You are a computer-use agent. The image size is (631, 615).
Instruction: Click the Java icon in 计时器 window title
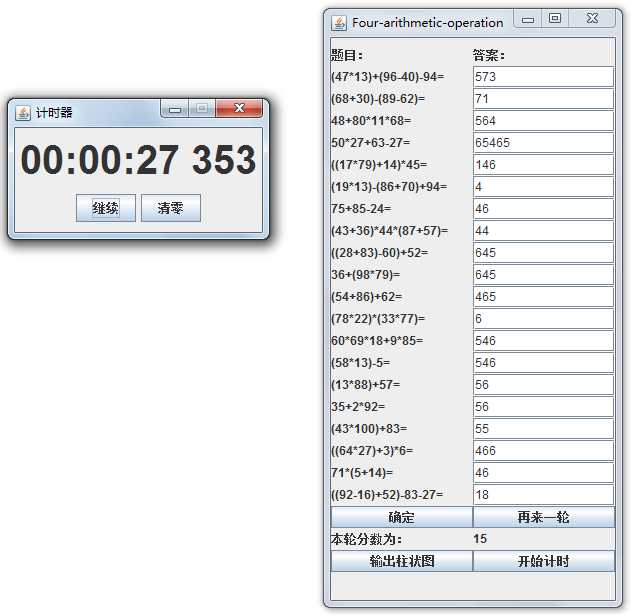(x=23, y=113)
